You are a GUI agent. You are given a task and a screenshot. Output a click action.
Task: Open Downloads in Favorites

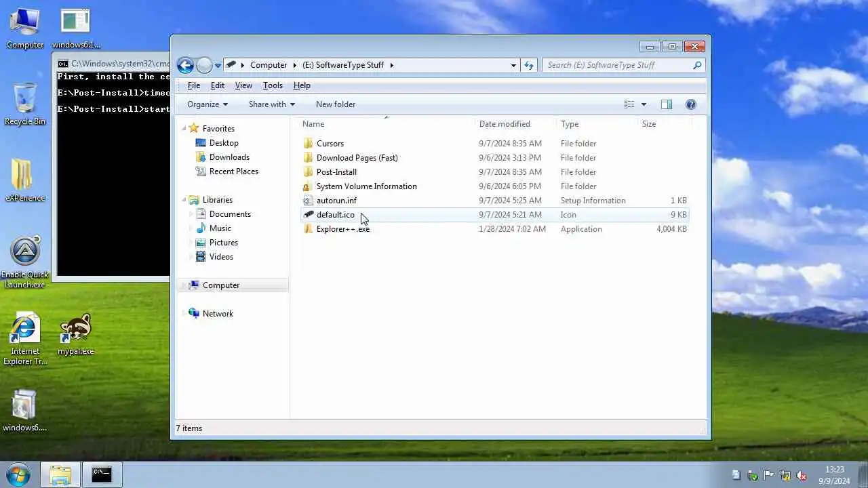(x=229, y=157)
